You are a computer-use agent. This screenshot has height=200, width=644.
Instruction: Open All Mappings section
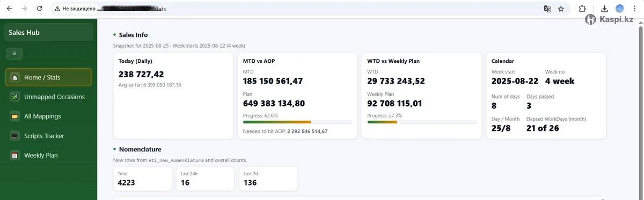(48, 116)
